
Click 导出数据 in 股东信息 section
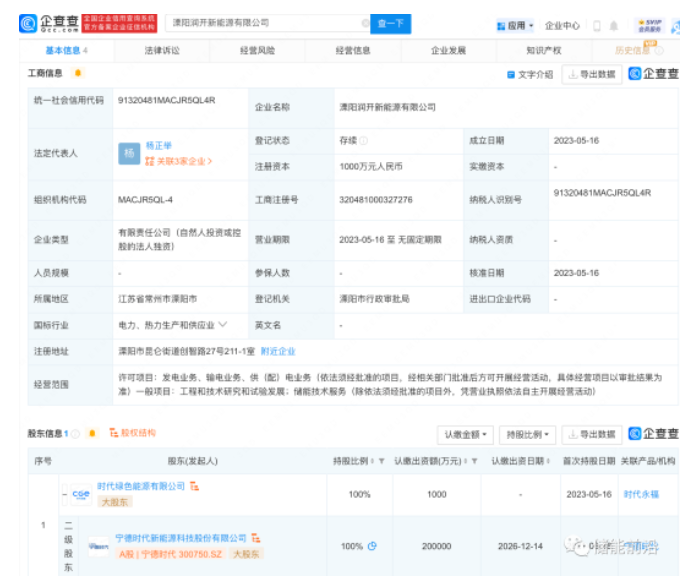[592, 435]
